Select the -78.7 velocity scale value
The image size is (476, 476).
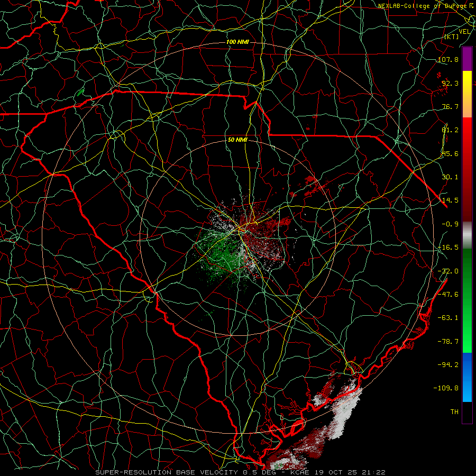pos(448,342)
